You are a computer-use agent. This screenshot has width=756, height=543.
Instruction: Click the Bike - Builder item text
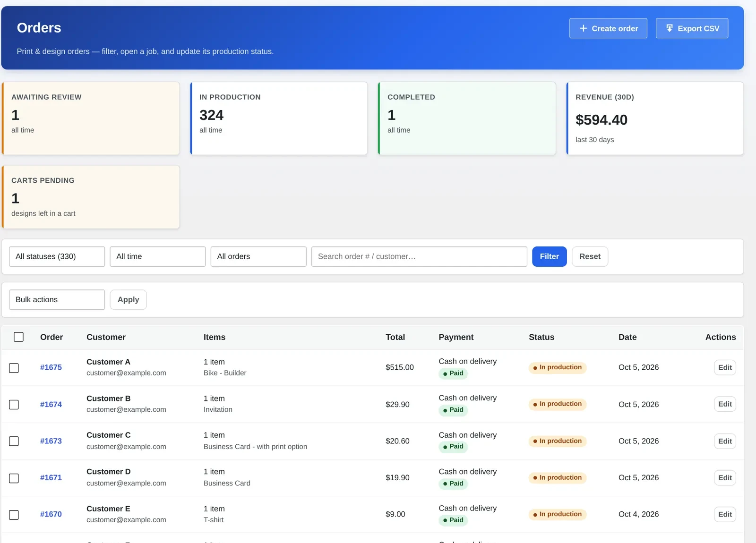[x=225, y=373]
